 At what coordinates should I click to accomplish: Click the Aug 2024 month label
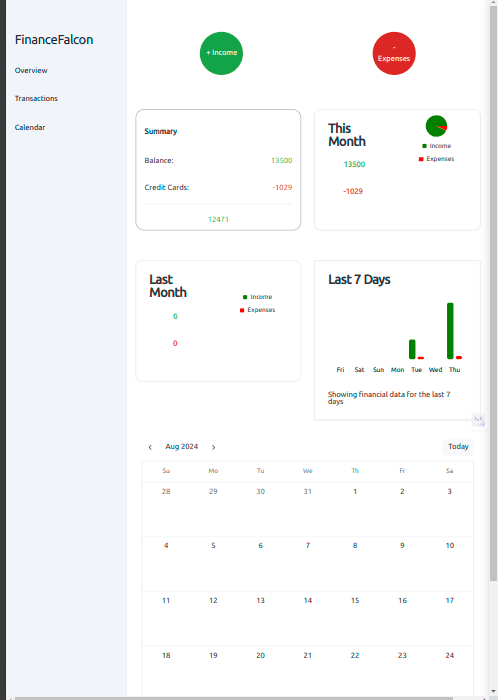coord(182,446)
